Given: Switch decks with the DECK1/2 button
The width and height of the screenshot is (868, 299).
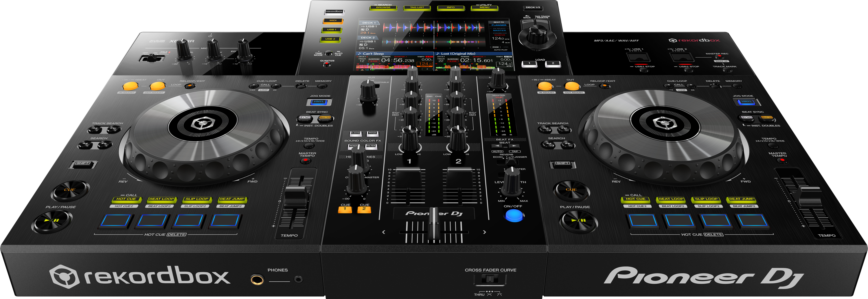Looking at the screenshot, I should [x=533, y=8].
